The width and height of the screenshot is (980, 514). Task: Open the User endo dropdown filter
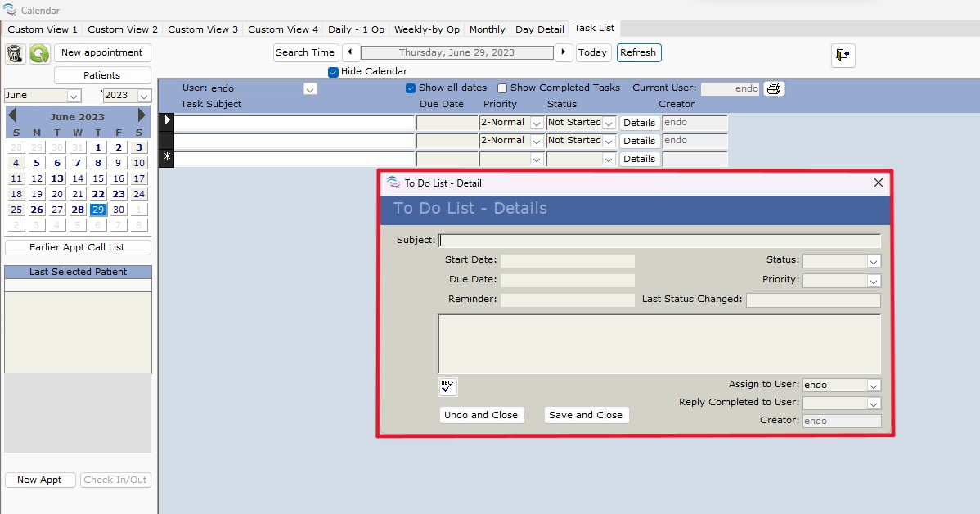pyautogui.click(x=310, y=88)
